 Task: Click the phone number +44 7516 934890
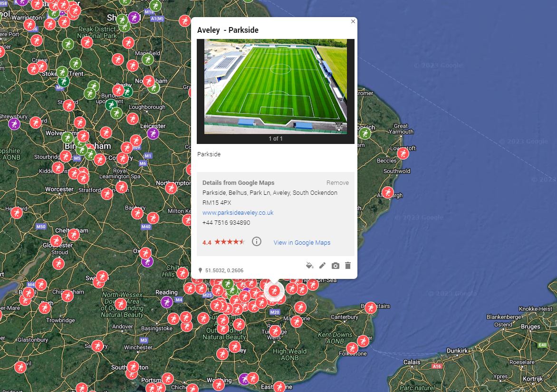pos(226,223)
